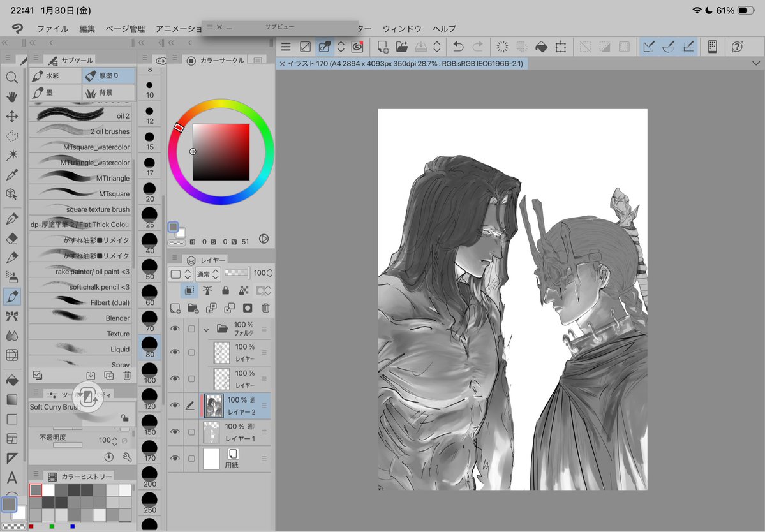Click the Undo arrow in command bar
The height and width of the screenshot is (532, 765).
pos(457,47)
